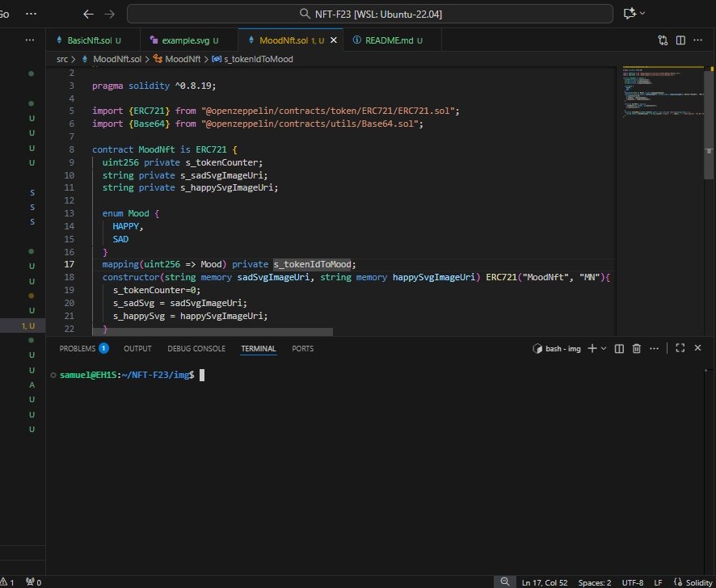Open the title bar more-menu ellipsis

31,14
